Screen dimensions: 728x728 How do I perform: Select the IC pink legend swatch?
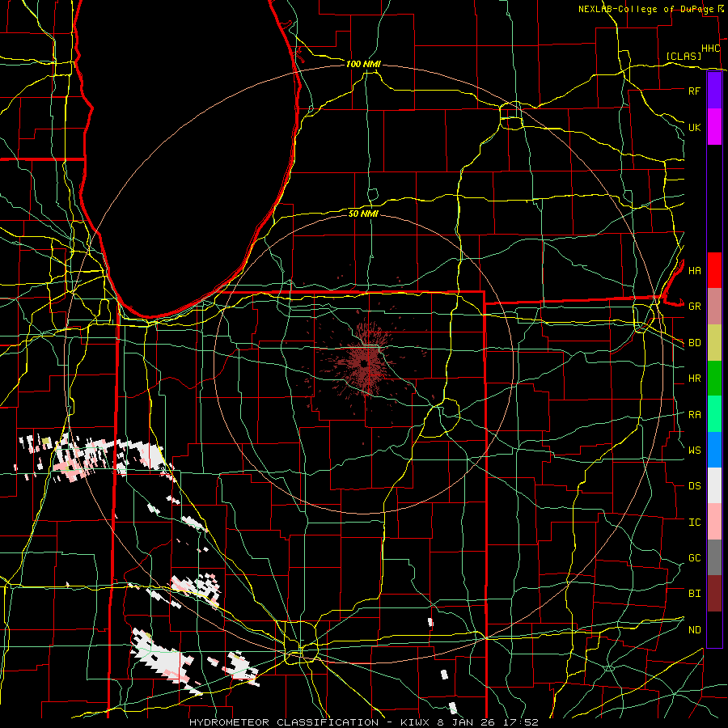pyautogui.click(x=714, y=522)
